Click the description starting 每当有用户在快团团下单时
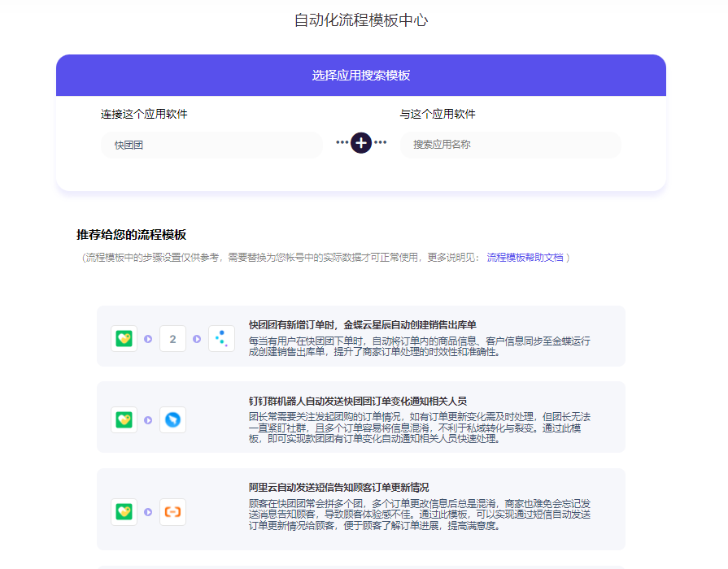Image resolution: width=728 pixels, height=569 pixels. click(419, 346)
